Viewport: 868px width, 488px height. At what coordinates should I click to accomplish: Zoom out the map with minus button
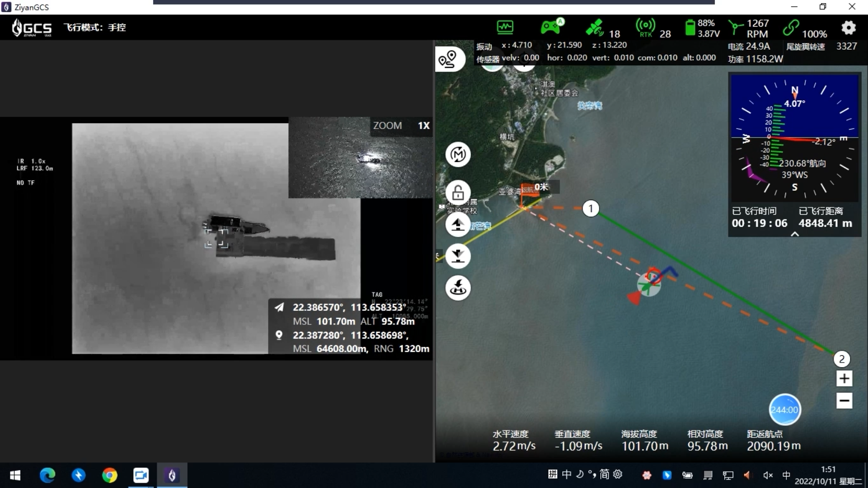click(844, 401)
